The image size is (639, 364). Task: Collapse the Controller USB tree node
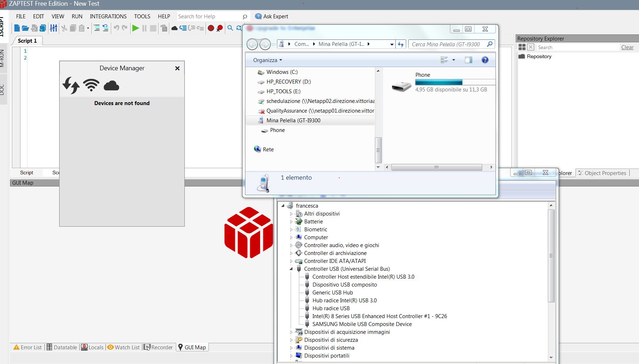click(291, 269)
